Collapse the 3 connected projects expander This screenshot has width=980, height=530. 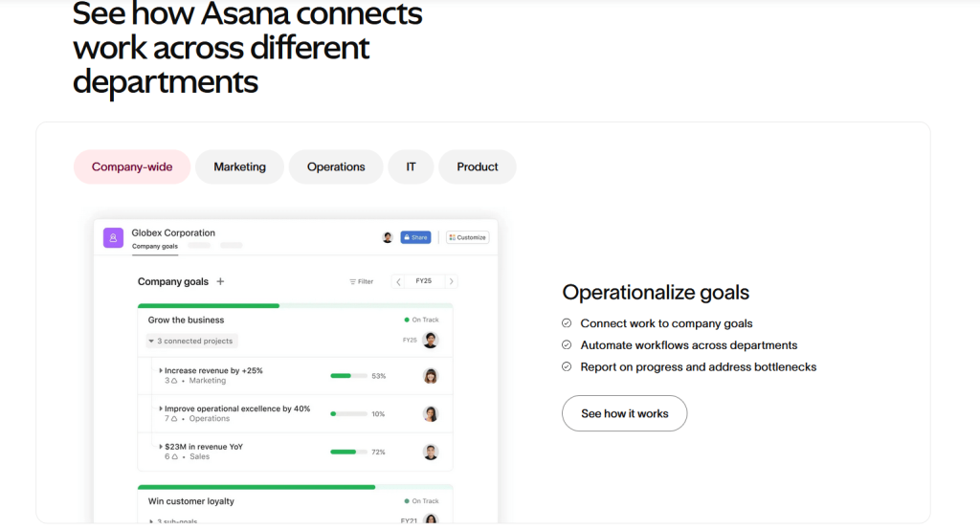[x=152, y=341]
